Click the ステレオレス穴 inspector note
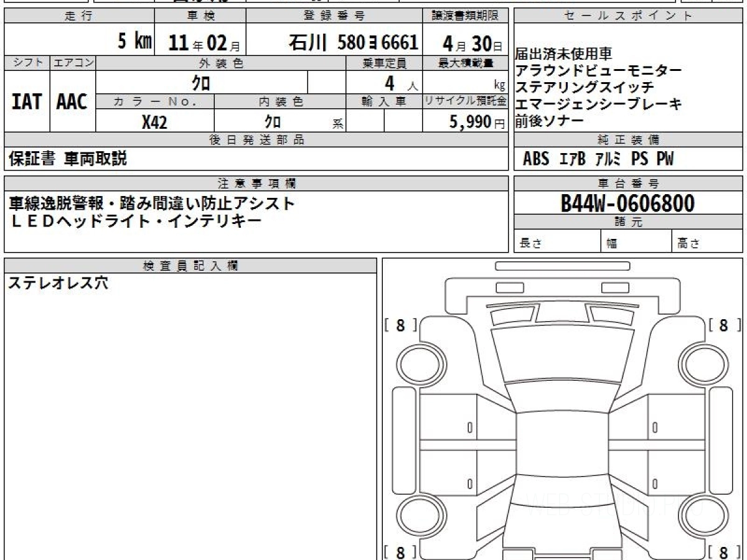This screenshot has width=747, height=560. click(x=58, y=284)
